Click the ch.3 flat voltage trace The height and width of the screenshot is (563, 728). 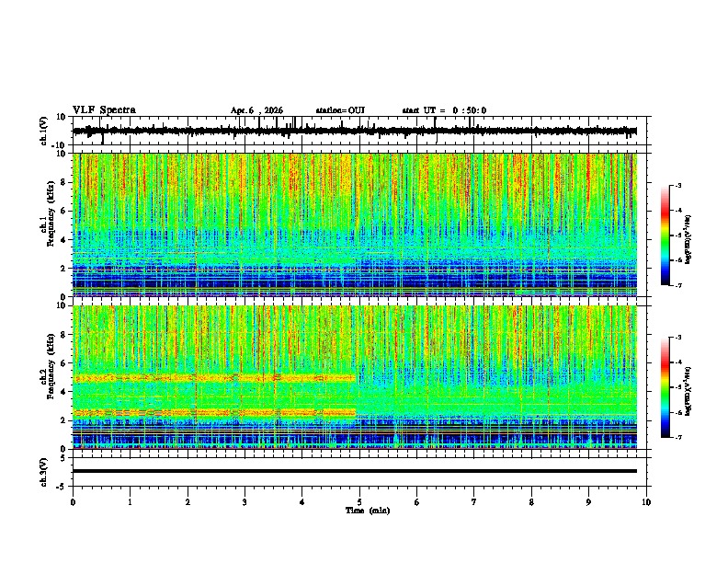point(355,471)
